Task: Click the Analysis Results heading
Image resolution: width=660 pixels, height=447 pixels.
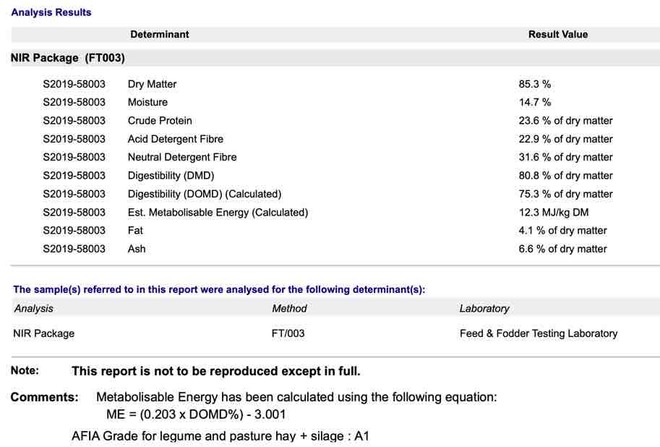Action: [51, 12]
